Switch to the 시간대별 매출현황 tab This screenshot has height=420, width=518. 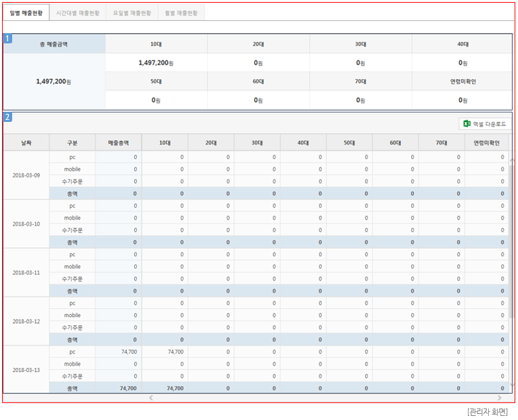point(78,13)
